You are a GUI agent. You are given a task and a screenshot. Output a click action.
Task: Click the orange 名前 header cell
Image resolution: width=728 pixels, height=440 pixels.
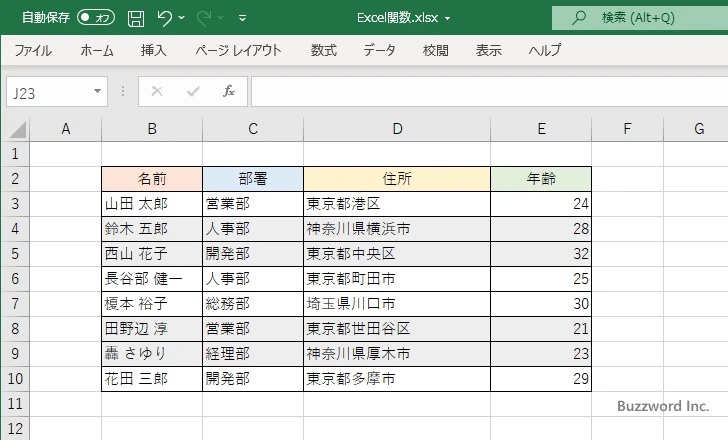tap(152, 179)
